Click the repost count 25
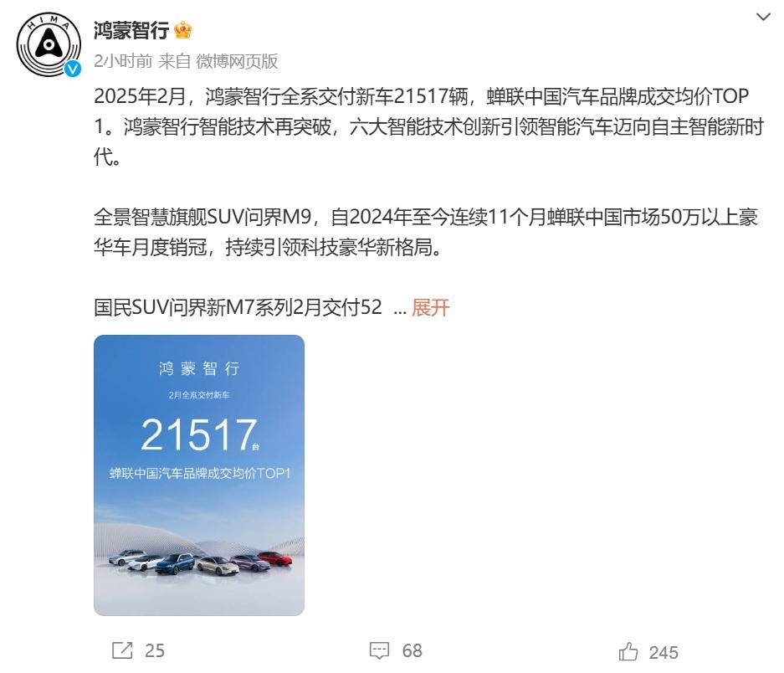Viewport: 784px width, 673px height. pos(155,650)
